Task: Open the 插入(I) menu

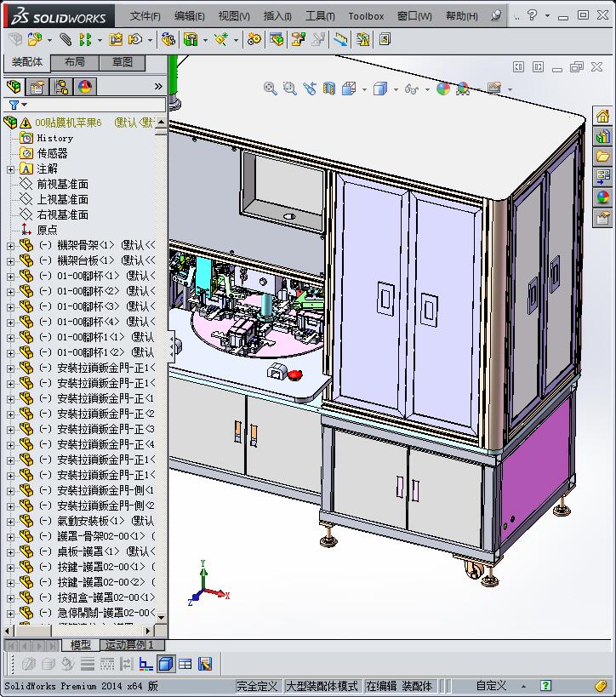Action: [277, 16]
